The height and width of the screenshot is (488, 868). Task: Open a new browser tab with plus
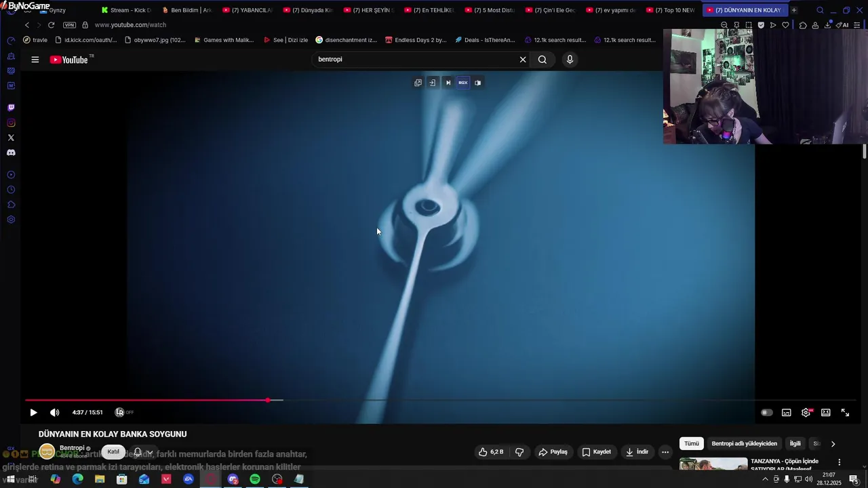794,10
